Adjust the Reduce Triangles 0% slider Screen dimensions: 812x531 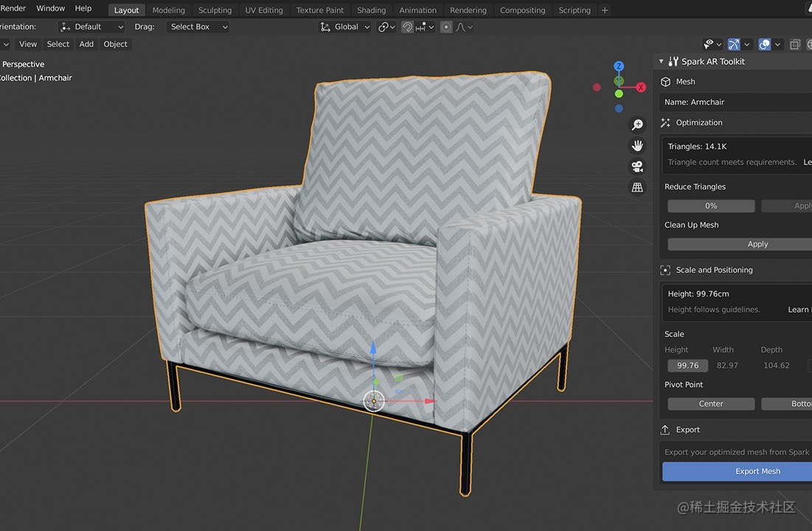(x=710, y=206)
